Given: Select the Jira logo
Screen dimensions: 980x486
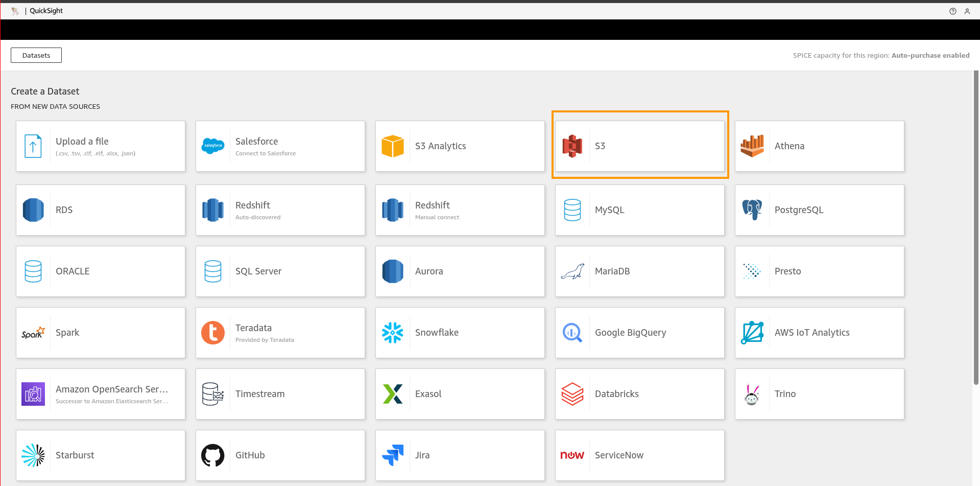Looking at the screenshot, I should pyautogui.click(x=393, y=455).
